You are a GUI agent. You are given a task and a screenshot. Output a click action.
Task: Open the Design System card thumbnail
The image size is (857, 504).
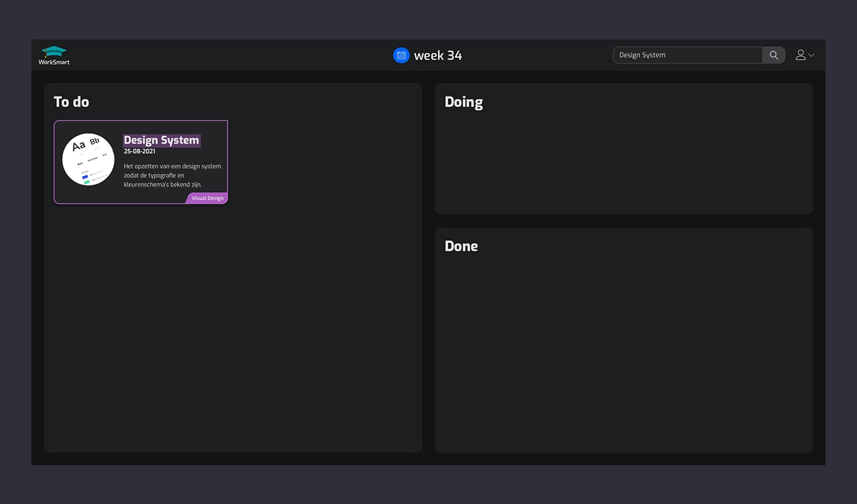coord(88,159)
